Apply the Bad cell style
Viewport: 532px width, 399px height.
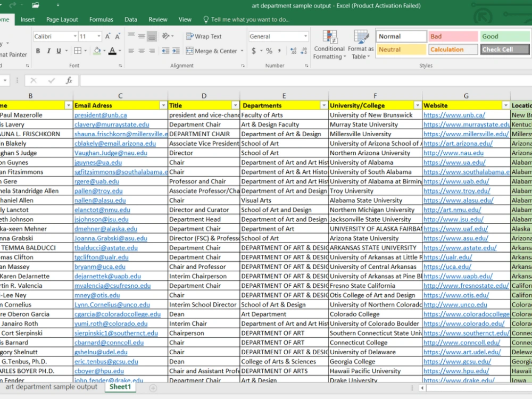tap(453, 36)
